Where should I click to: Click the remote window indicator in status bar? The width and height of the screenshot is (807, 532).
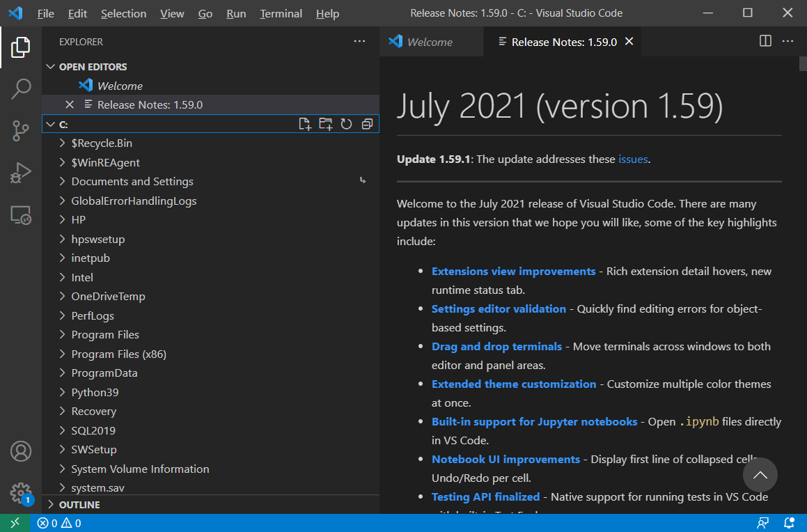click(x=15, y=523)
